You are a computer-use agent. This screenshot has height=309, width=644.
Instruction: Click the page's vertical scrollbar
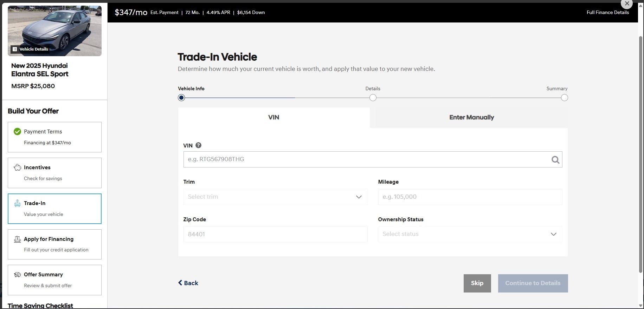(x=640, y=154)
